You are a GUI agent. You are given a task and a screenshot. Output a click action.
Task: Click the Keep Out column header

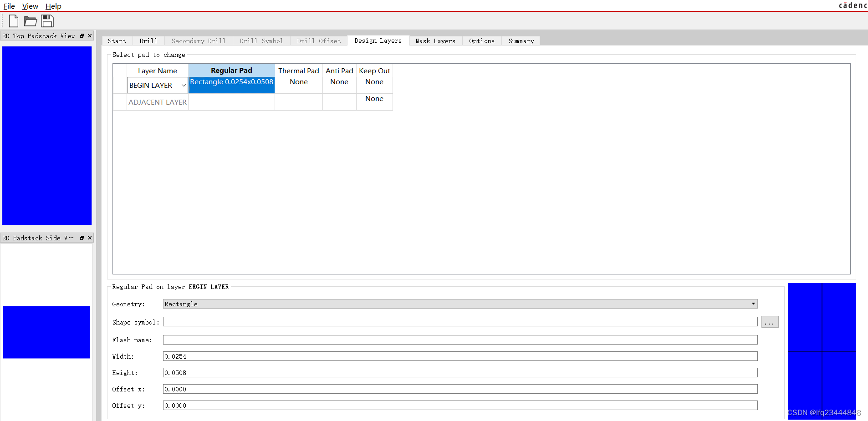[374, 71]
